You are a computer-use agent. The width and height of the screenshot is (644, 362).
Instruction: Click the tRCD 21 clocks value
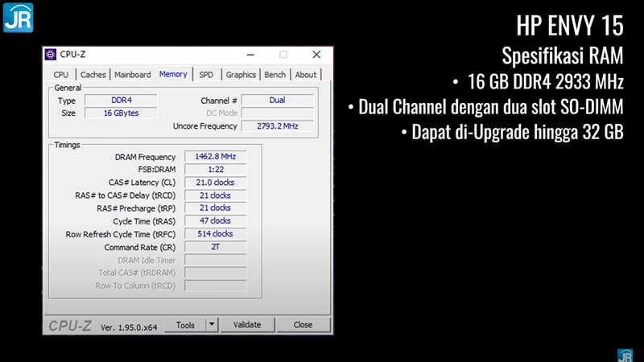coord(215,195)
